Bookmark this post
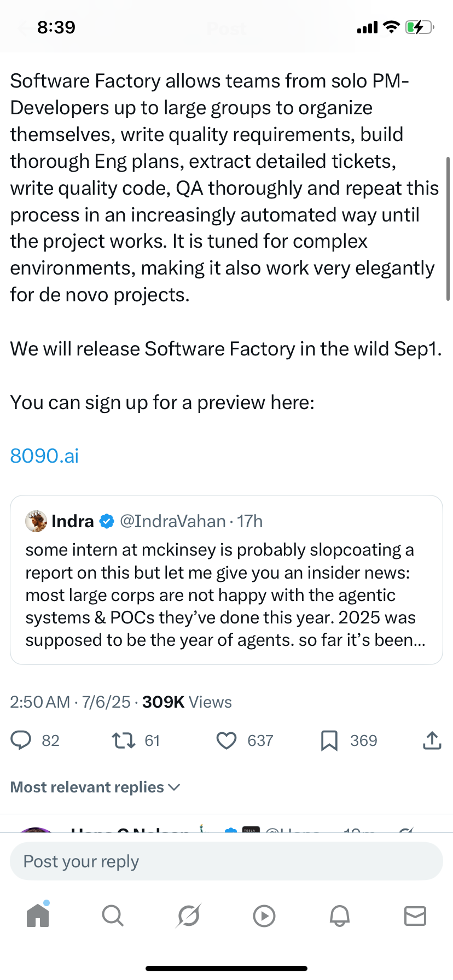Viewport: 453px width, 980px height. click(329, 740)
